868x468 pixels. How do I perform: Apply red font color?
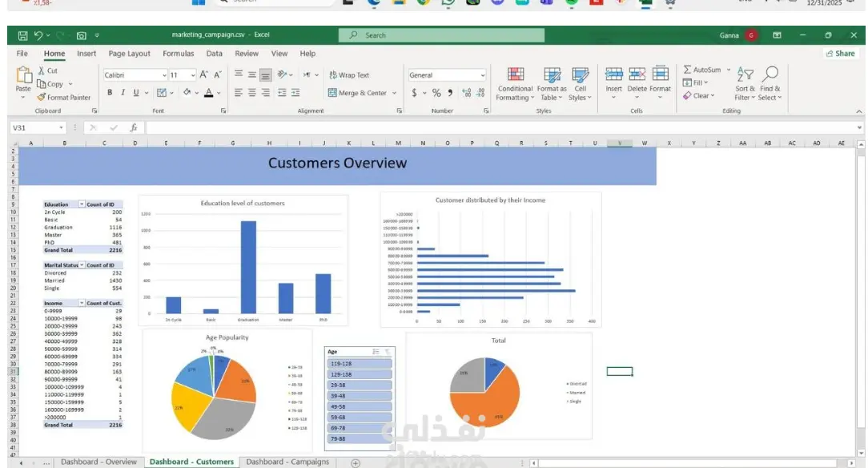pos(209,92)
